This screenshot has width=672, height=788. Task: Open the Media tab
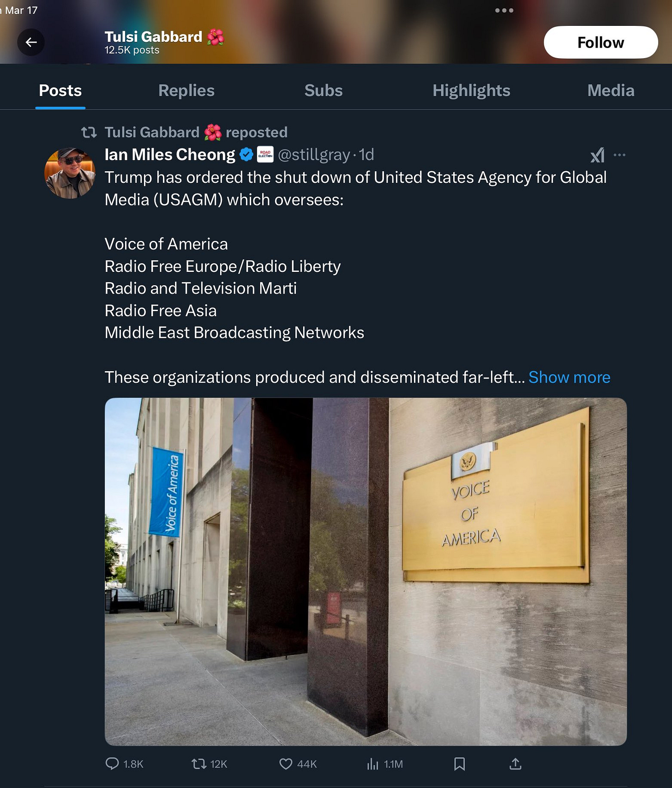click(x=611, y=90)
